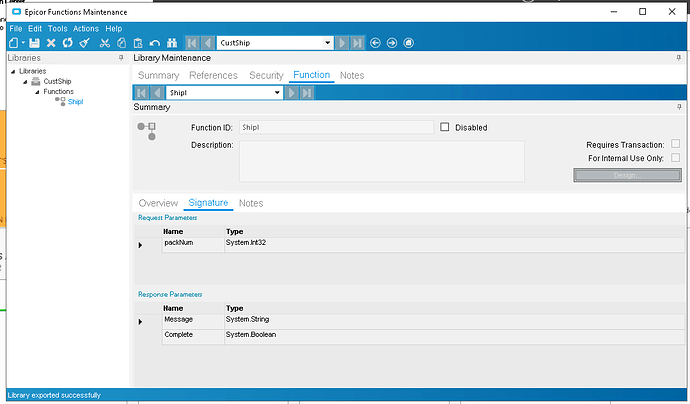
Task: Select the System.Boolean type cell
Action: click(x=455, y=337)
